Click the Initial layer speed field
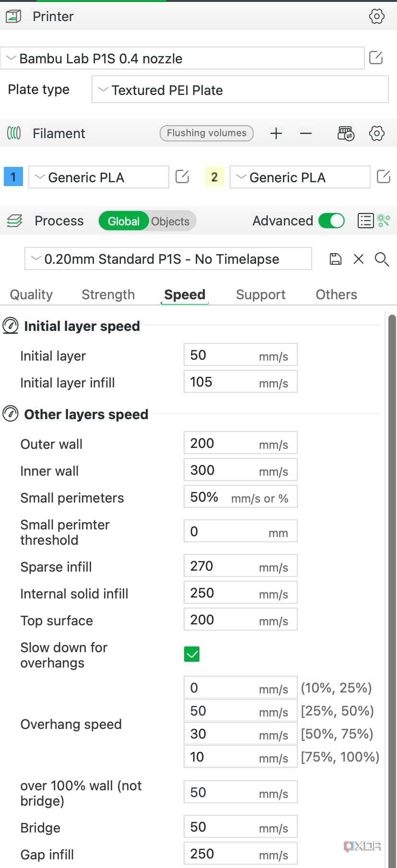 click(241, 355)
